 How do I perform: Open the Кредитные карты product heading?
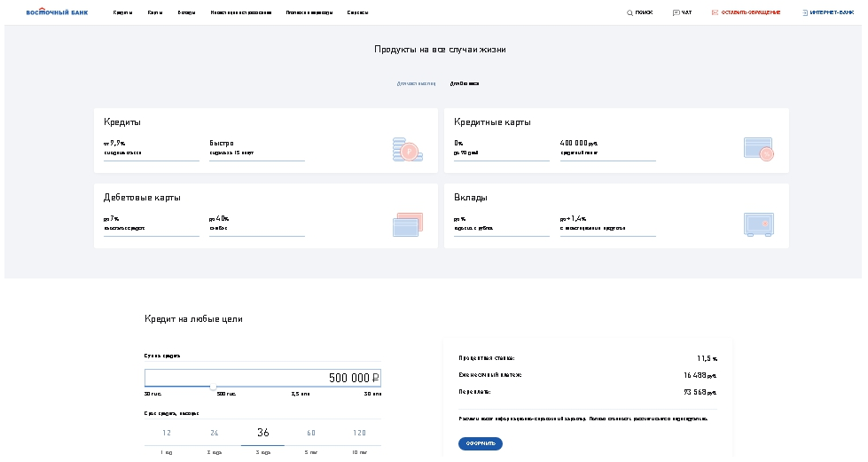point(492,122)
